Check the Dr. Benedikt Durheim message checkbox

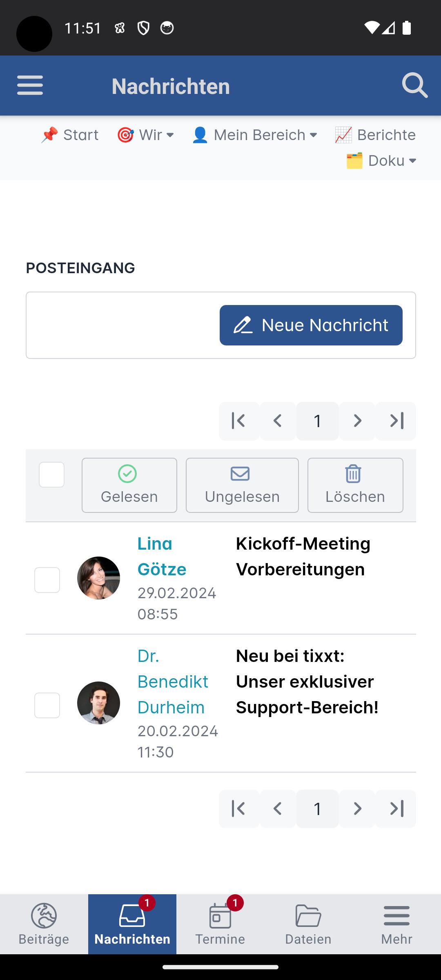tap(47, 705)
